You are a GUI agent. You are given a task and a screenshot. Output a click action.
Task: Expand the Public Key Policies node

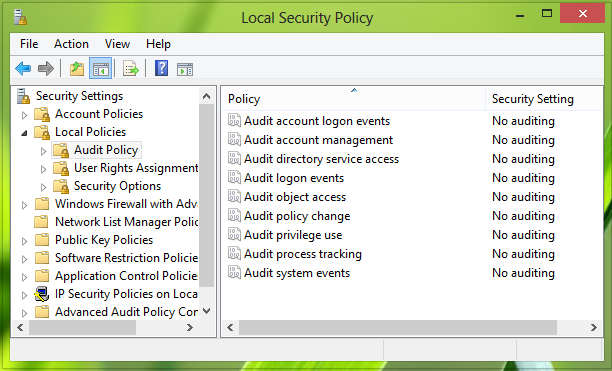(24, 241)
